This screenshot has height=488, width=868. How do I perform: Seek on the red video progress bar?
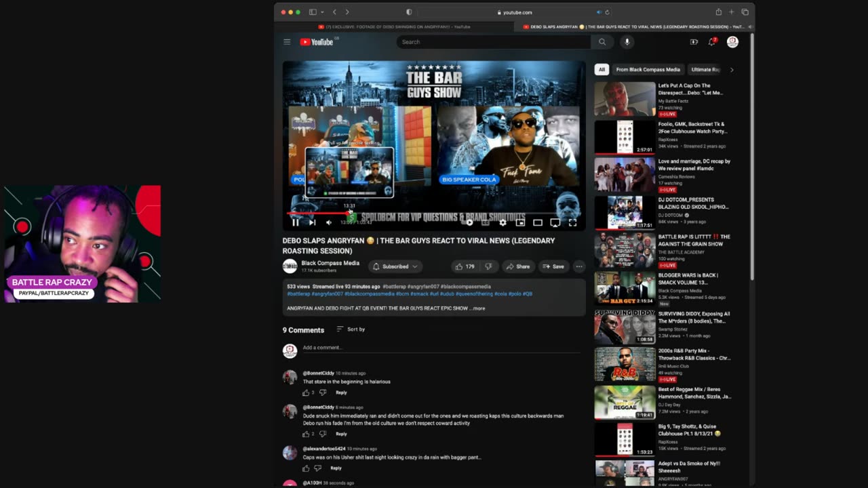point(319,213)
